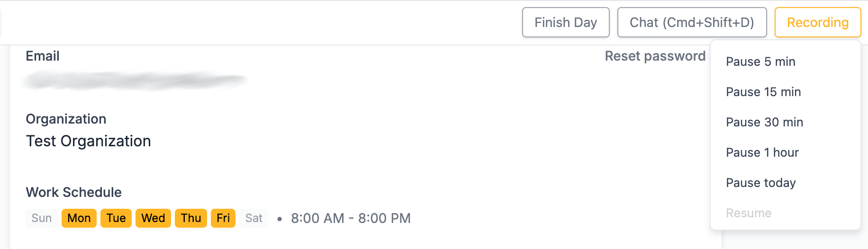This screenshot has height=249, width=868.
Task: Click the Test Organization name text
Action: 89,141
